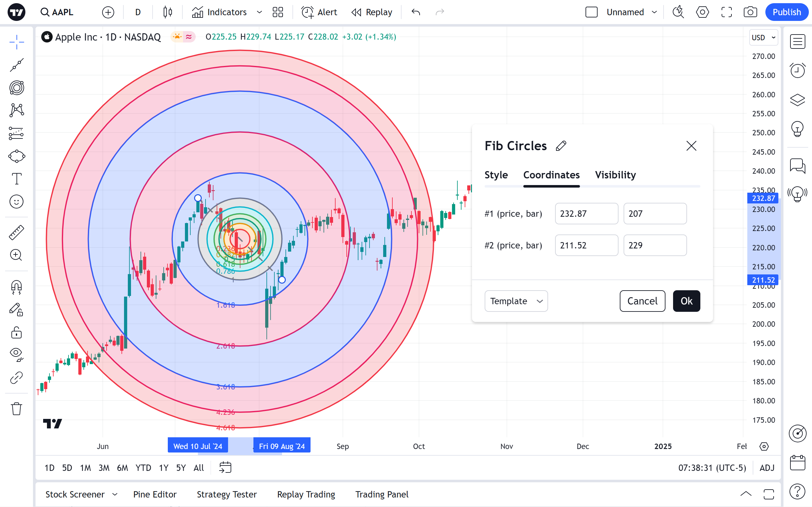812x507 pixels.
Task: Switch to the Visibility tab
Action: (x=615, y=175)
